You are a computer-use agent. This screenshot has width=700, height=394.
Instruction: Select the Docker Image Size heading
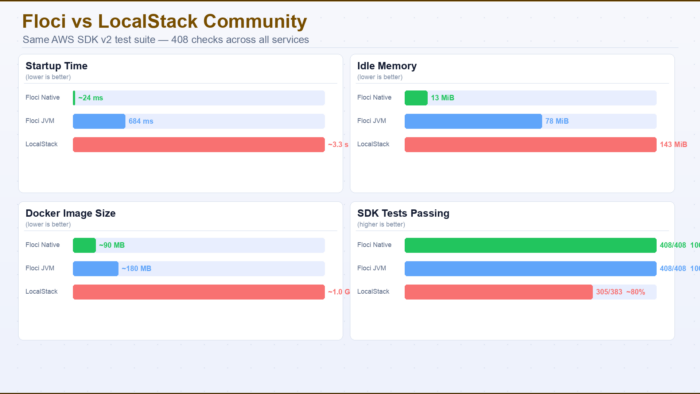71,213
